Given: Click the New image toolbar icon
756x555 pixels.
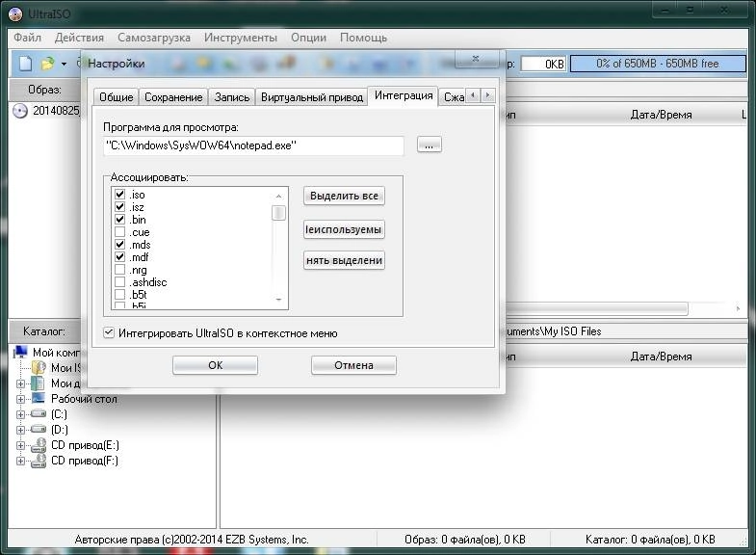Looking at the screenshot, I should tap(26, 64).
